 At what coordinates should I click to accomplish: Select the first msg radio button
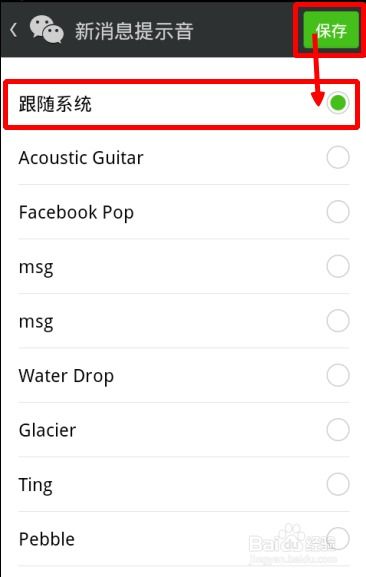(338, 266)
